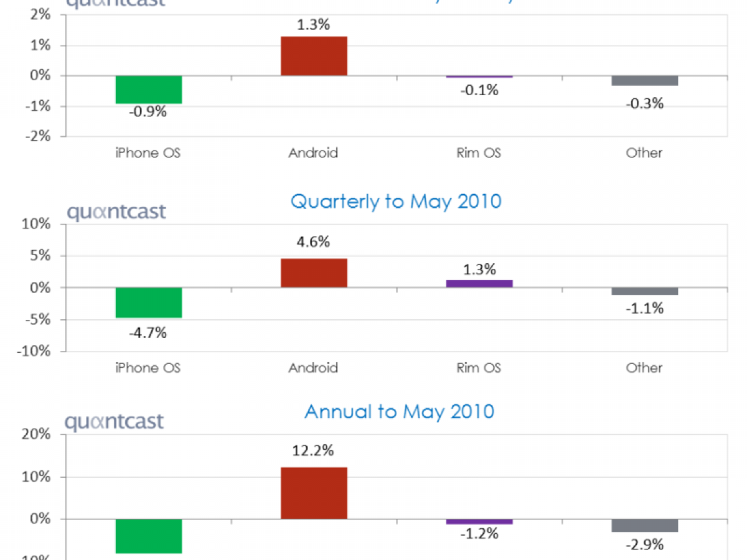Click the red Android bar labeled 12.2%
Viewport: 747px width, 560px height.
(x=314, y=493)
